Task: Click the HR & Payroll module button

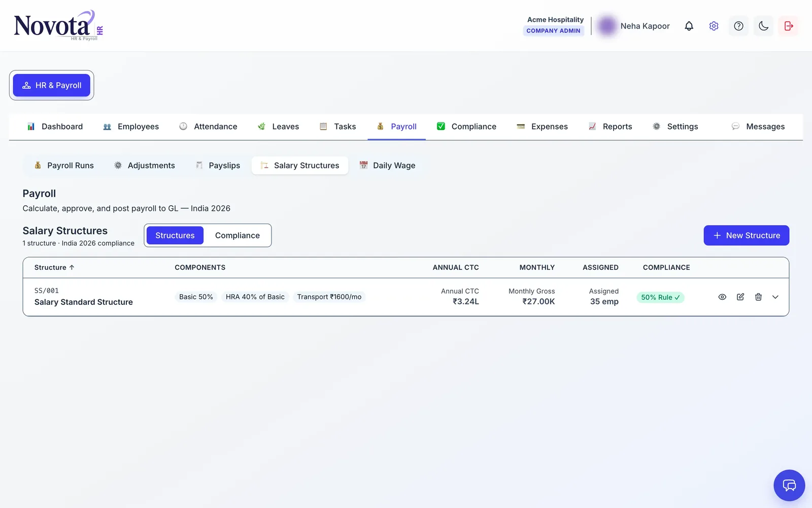Action: pyautogui.click(x=51, y=85)
